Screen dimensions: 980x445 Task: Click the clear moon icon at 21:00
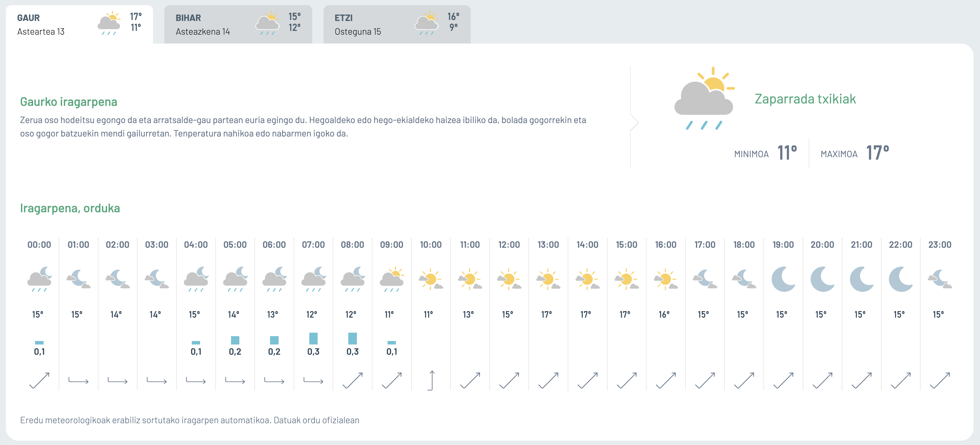[862, 279]
